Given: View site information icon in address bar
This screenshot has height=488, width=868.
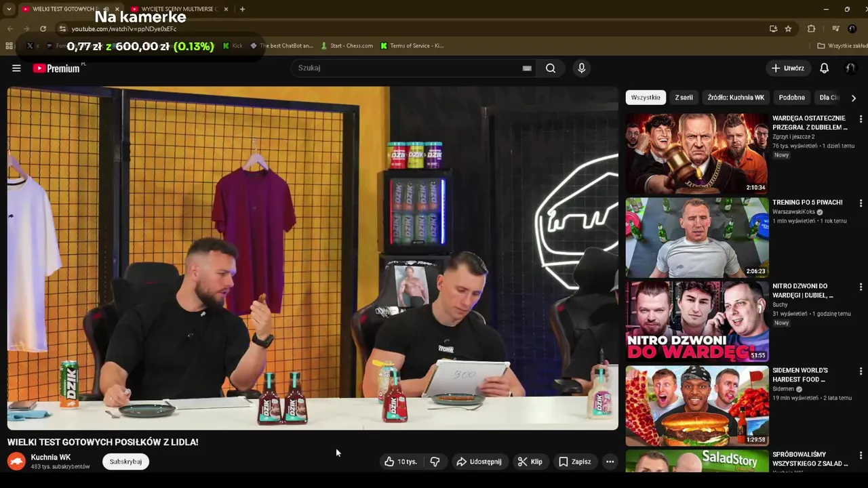Looking at the screenshot, I should [x=62, y=28].
